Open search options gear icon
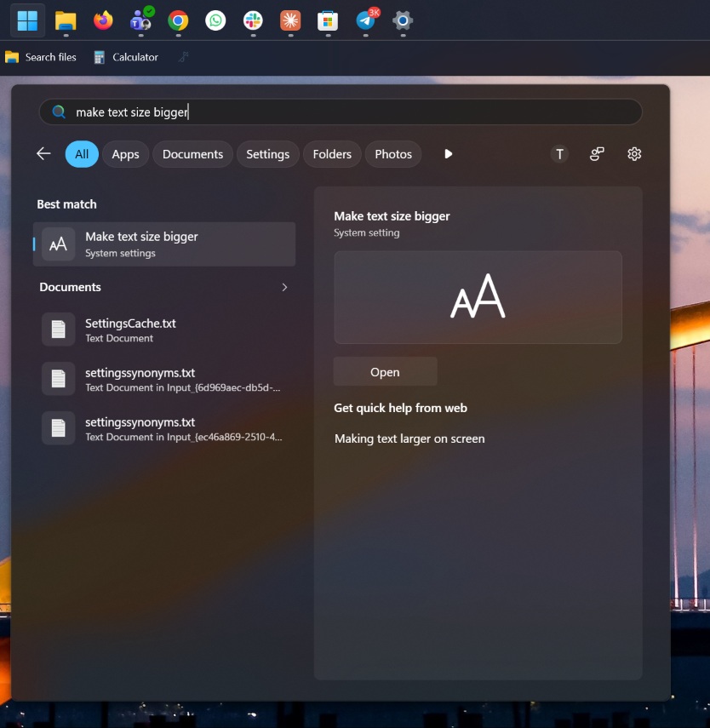710x728 pixels. (634, 153)
